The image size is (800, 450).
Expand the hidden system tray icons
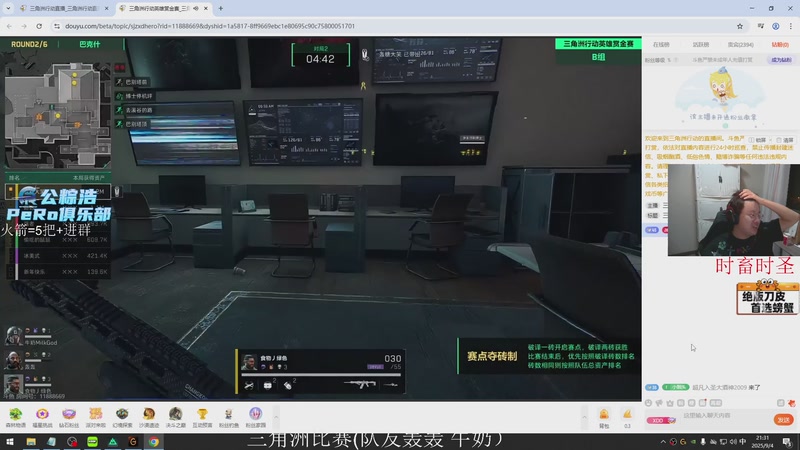click(x=663, y=442)
